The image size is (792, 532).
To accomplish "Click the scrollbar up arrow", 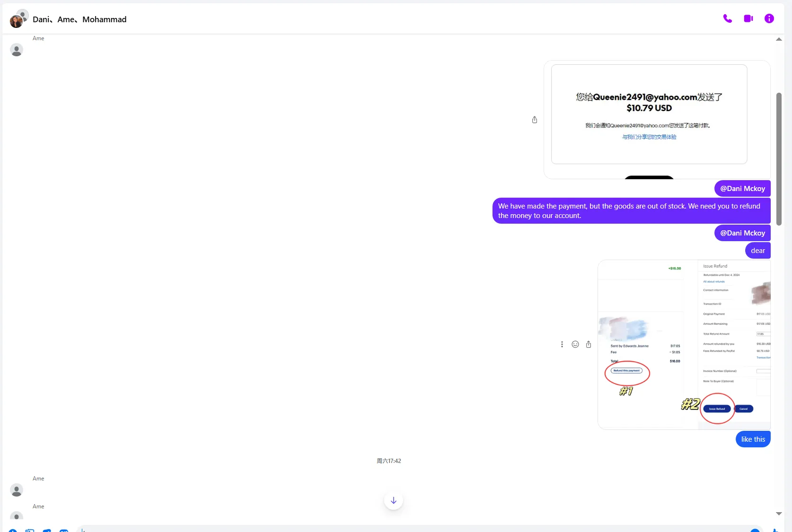I will coord(779,39).
